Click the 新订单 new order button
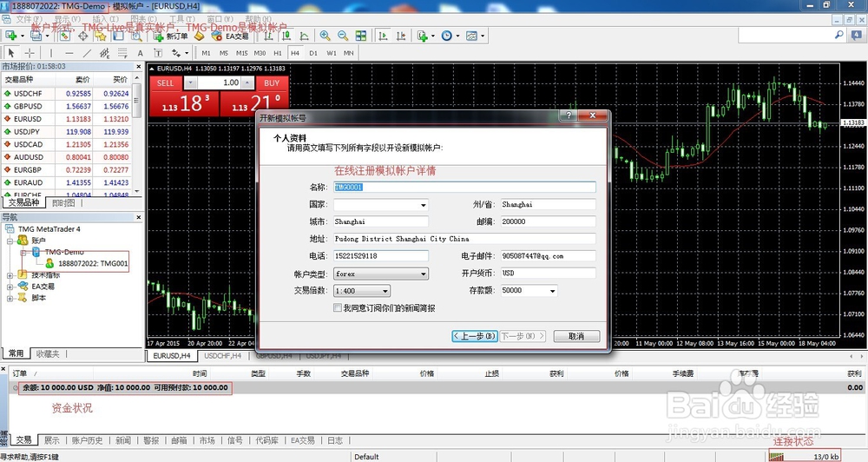 tap(170, 36)
